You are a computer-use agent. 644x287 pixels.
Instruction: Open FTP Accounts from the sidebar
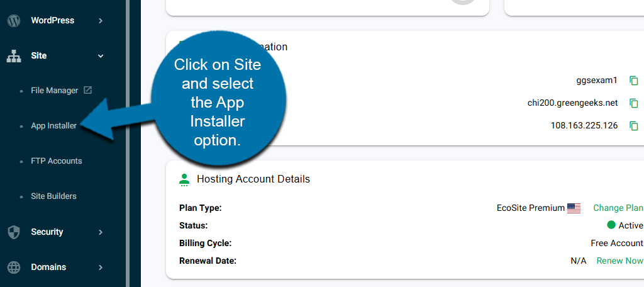pos(56,161)
